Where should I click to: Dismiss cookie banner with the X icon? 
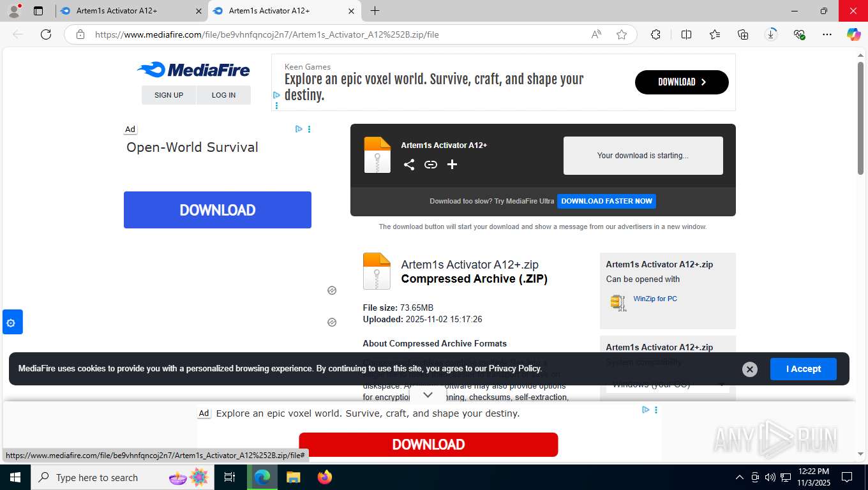(x=750, y=369)
